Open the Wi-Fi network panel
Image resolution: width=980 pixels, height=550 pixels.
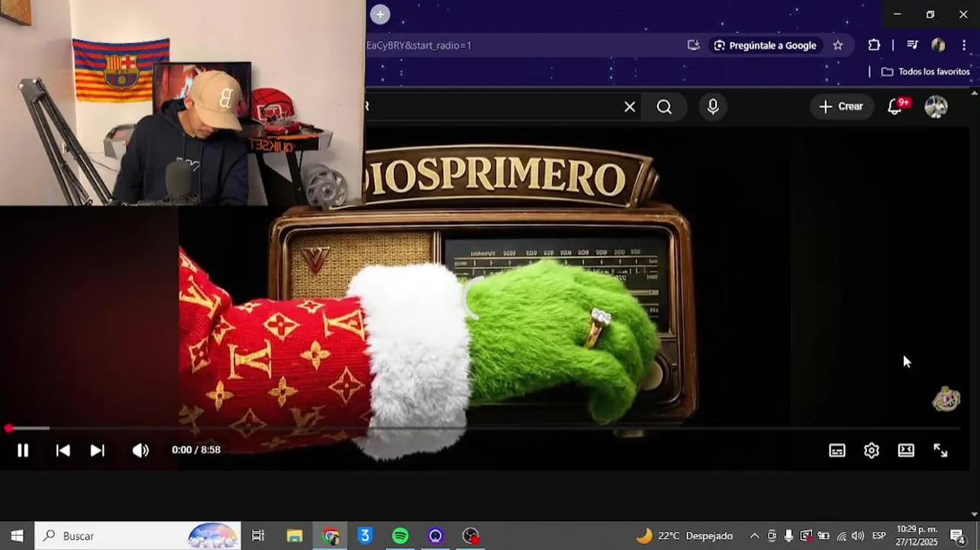click(841, 535)
